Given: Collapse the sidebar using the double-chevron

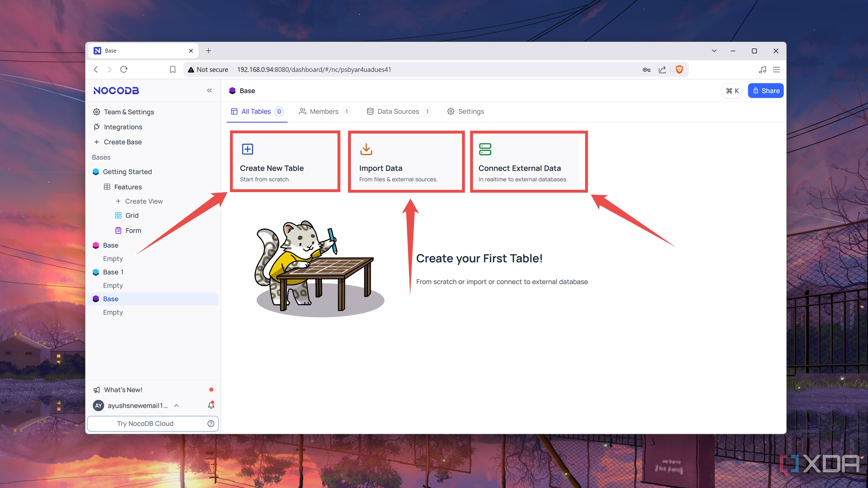Looking at the screenshot, I should tap(209, 90).
